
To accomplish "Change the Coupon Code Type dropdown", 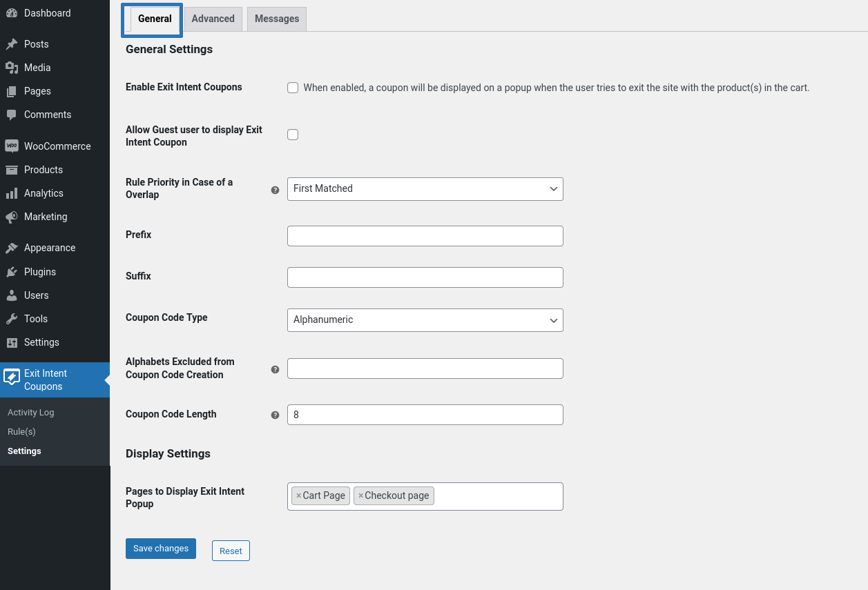I will [x=425, y=319].
